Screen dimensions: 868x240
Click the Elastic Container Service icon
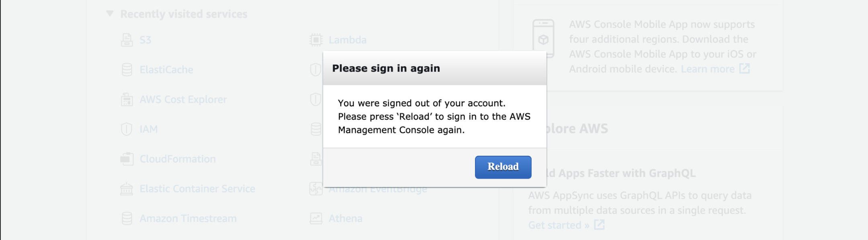tap(127, 189)
